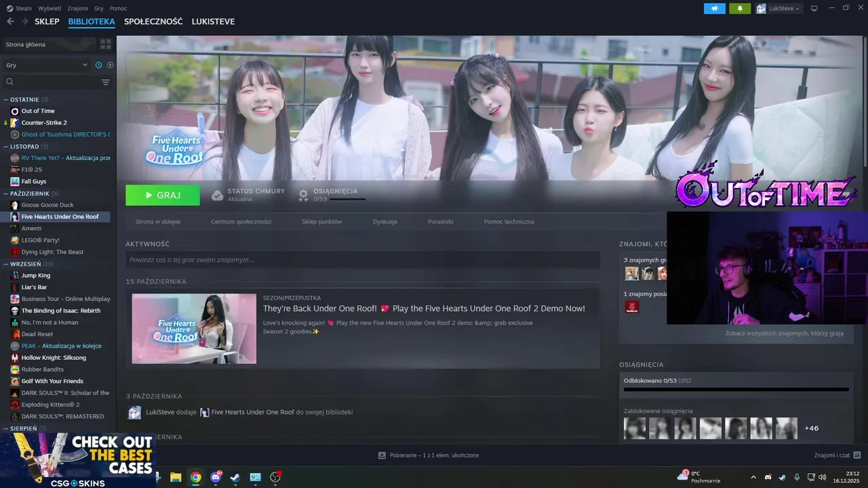Screen dimensions: 868x488
Task: Open Centrum społeczności link
Action: (x=241, y=222)
